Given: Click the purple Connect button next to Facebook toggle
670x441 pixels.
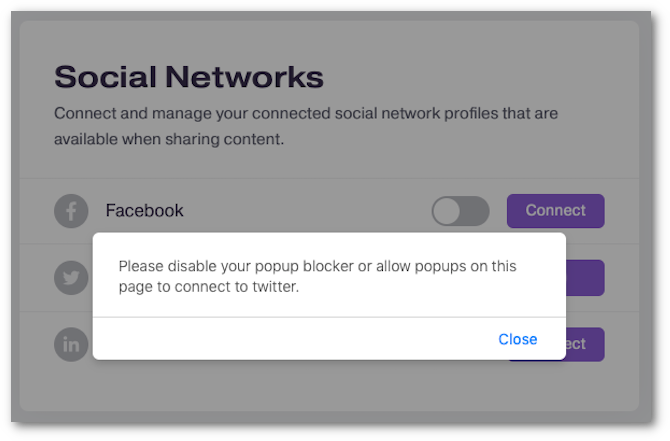Looking at the screenshot, I should pyautogui.click(x=555, y=211).
